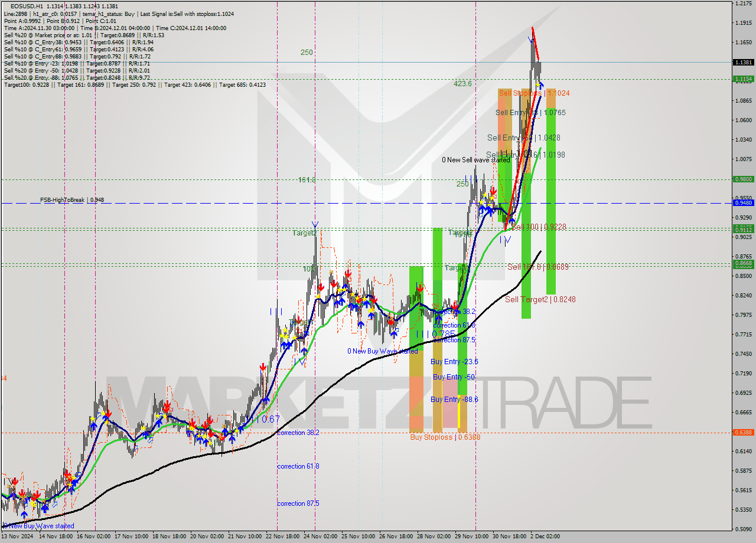Click the '30 Nov 18:00' time label
756x543 pixels.
pos(511,537)
